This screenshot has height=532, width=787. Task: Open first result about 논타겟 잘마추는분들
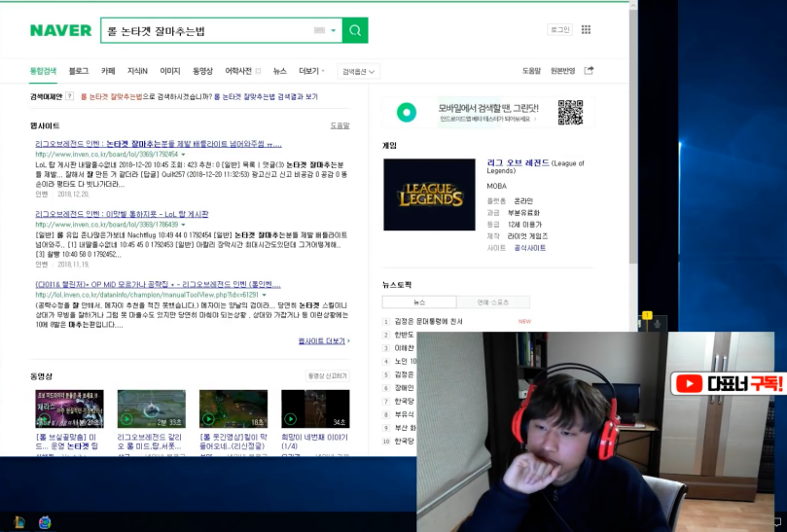tap(159, 144)
